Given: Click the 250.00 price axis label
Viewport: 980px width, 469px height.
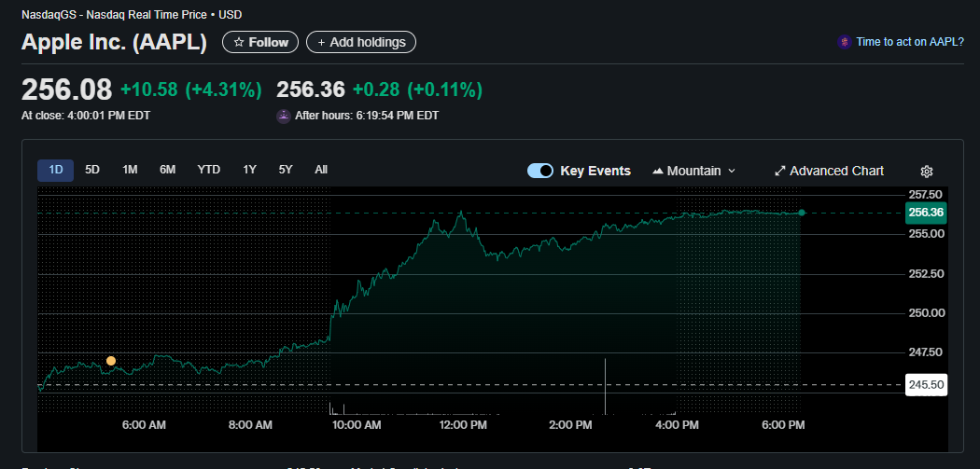Looking at the screenshot, I should point(926,313).
